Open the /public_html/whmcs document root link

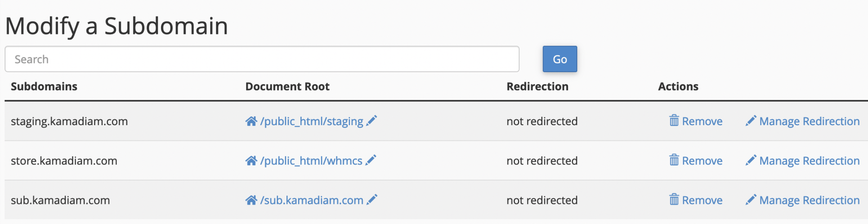pyautogui.click(x=311, y=161)
